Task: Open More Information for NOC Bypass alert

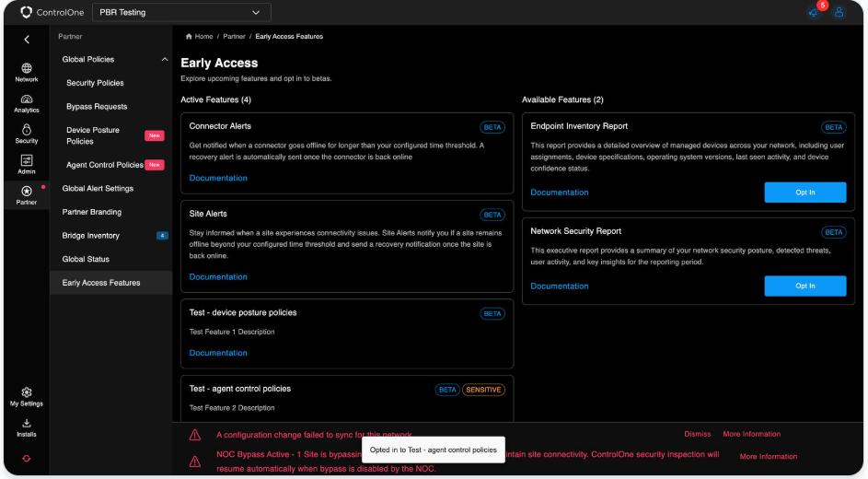Action: 768,456
